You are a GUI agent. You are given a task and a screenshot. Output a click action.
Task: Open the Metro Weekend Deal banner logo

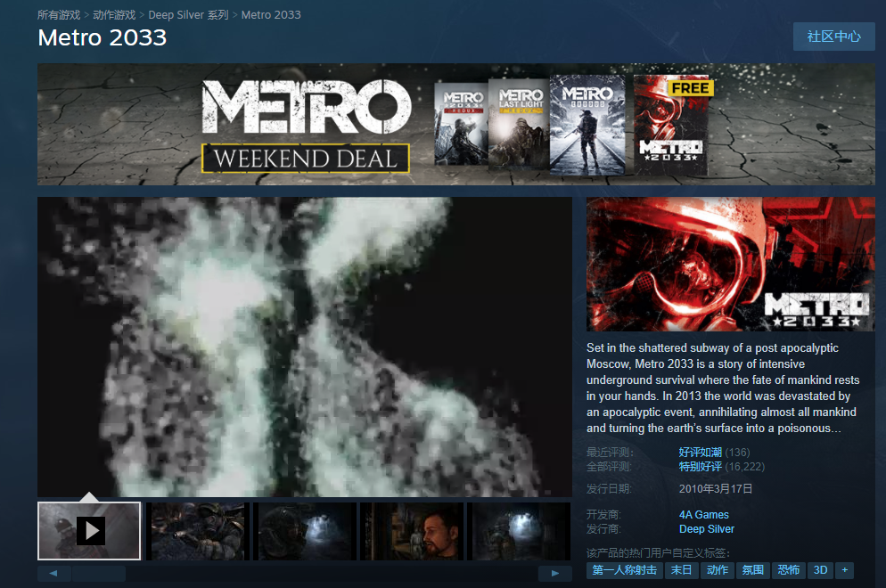click(x=307, y=126)
